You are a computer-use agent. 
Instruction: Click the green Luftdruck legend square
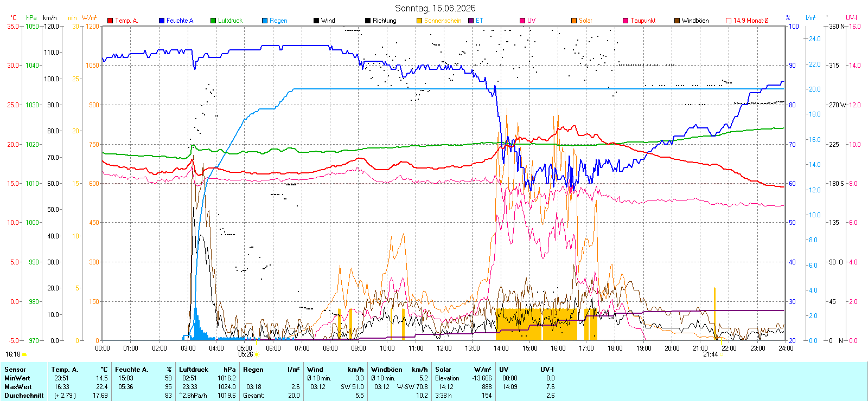pos(213,21)
